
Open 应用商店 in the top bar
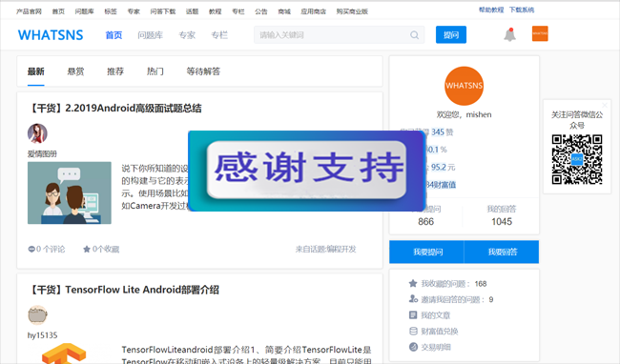tap(313, 11)
